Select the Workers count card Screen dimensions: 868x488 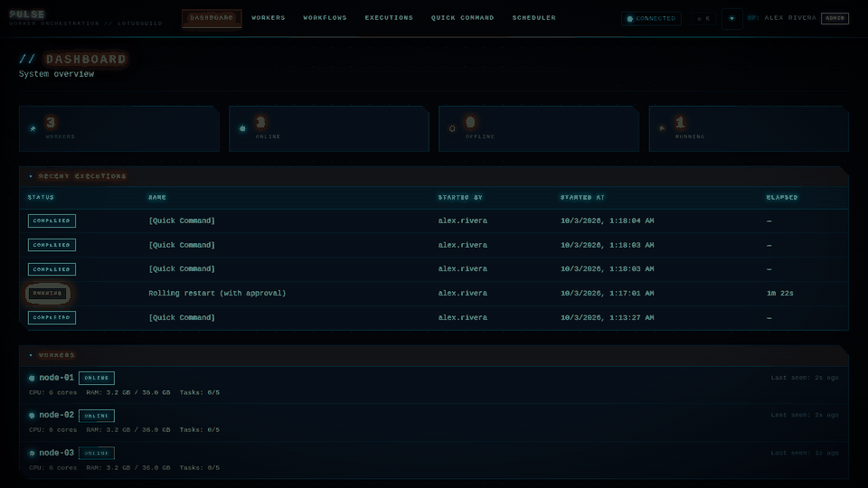[119, 128]
